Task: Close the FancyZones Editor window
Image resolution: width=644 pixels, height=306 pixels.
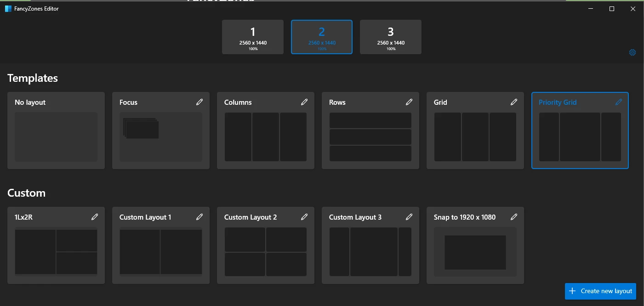Action: coord(633,9)
